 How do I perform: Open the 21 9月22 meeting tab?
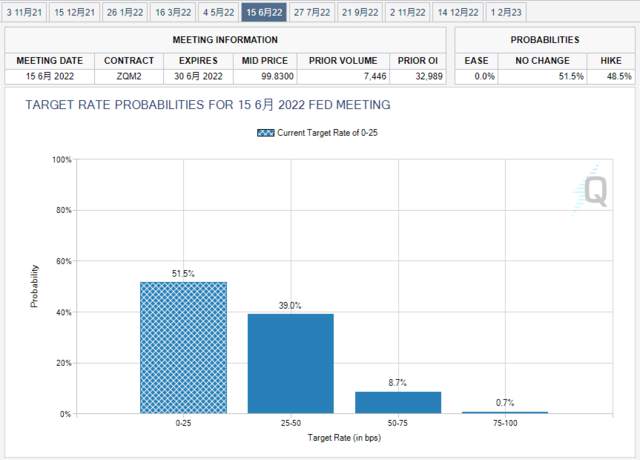[x=360, y=12]
